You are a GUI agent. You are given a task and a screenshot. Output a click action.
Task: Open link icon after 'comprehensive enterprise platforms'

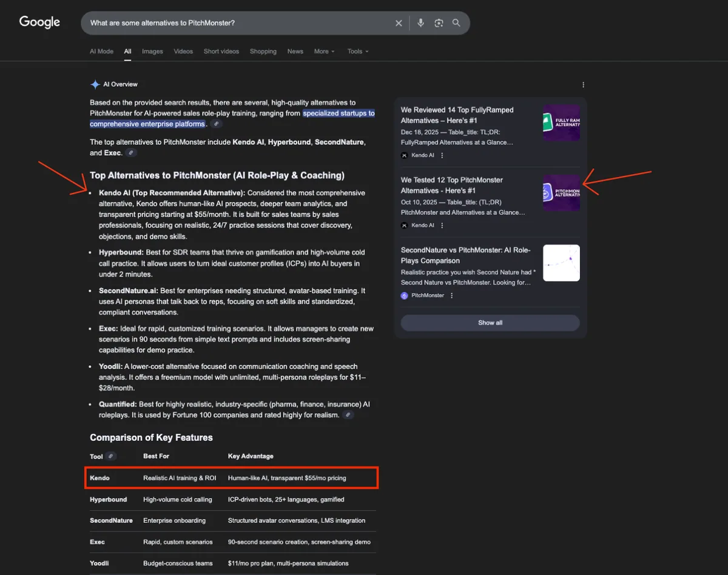tap(217, 124)
